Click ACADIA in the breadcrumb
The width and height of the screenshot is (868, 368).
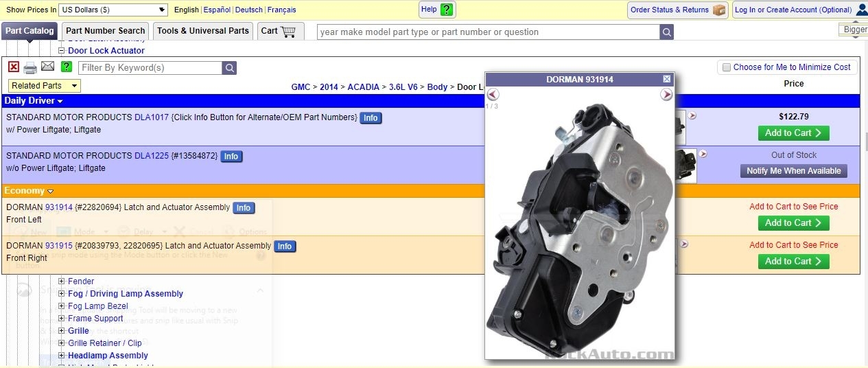tap(363, 87)
